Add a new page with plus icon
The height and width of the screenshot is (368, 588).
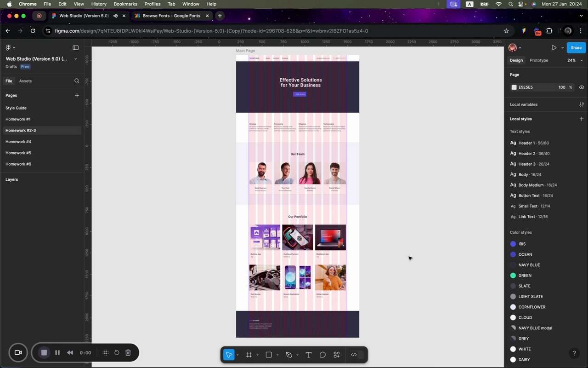77,95
